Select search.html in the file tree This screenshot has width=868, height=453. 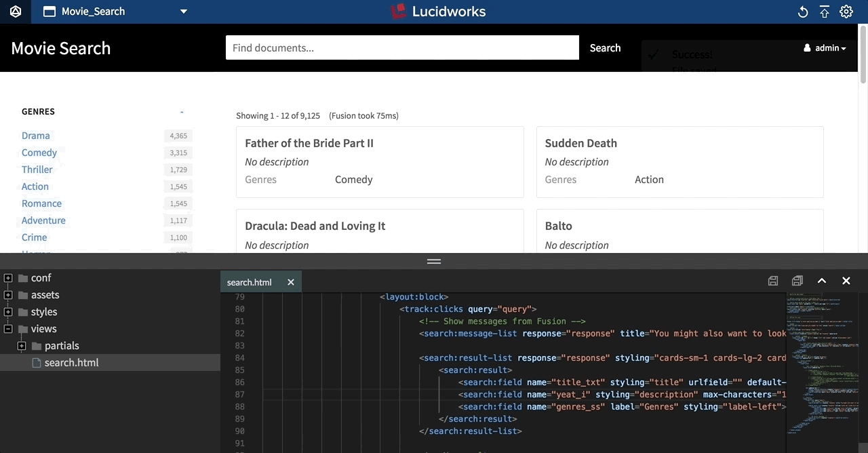(71, 363)
